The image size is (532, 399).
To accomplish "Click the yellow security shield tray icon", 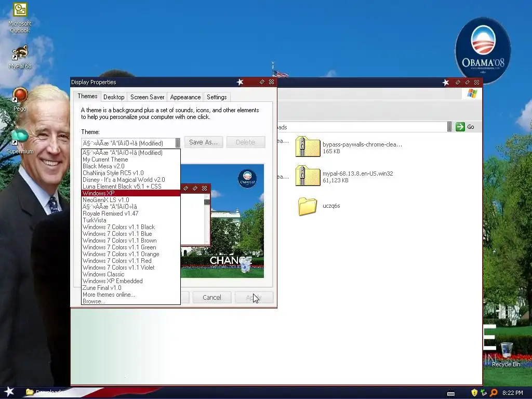I will point(474,393).
